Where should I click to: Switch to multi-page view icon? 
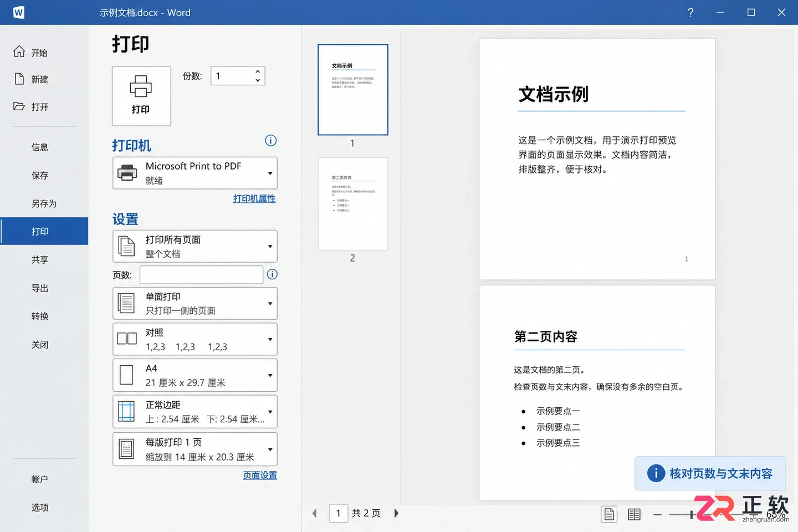pyautogui.click(x=635, y=514)
